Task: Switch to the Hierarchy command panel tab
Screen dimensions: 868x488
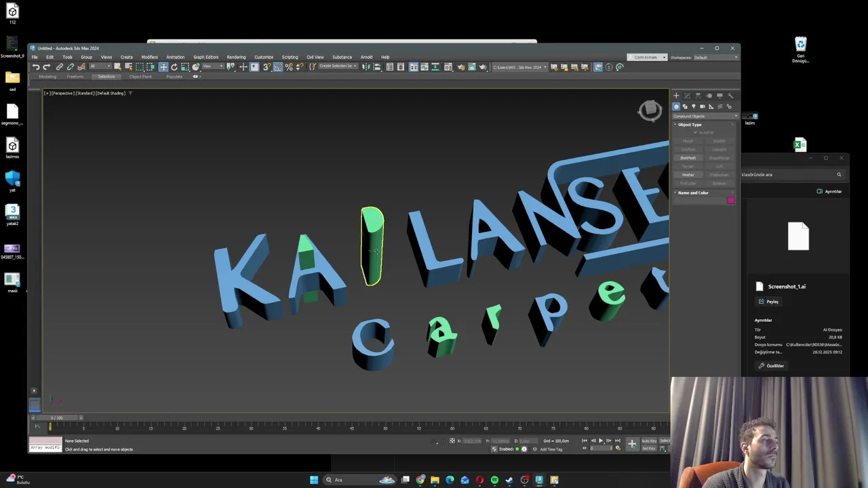Action: tap(698, 96)
